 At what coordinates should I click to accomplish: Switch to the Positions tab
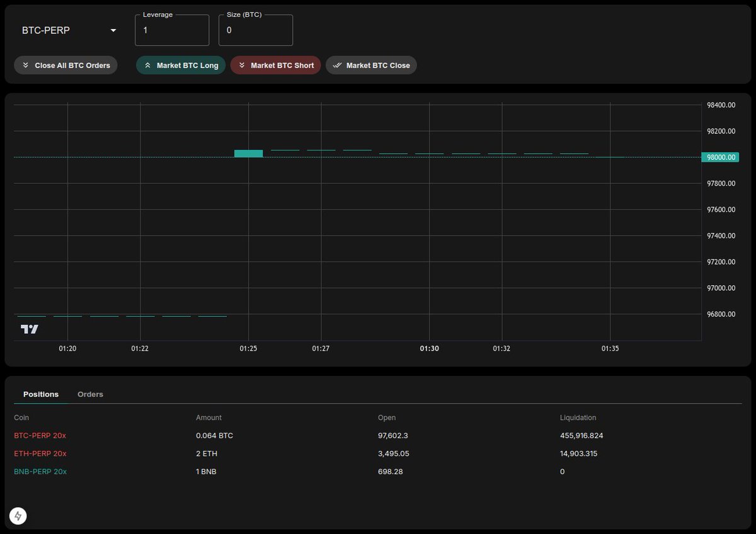(41, 394)
